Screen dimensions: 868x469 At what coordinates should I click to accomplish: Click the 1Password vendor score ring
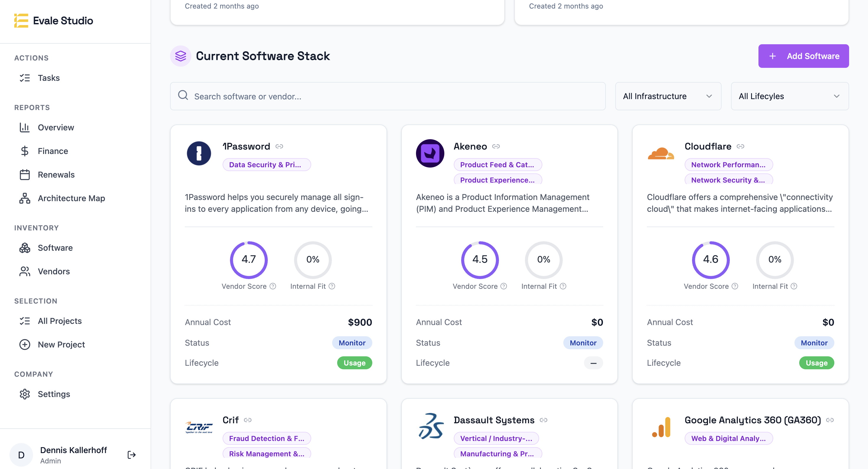[x=249, y=260]
